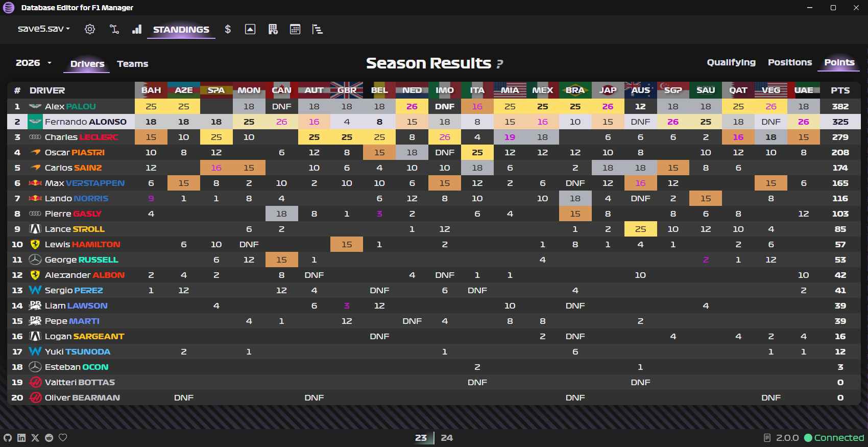Viewport: 868px width, 447px height.
Task: Click the Williams logo beside Sergio Perez
Action: coord(35,290)
